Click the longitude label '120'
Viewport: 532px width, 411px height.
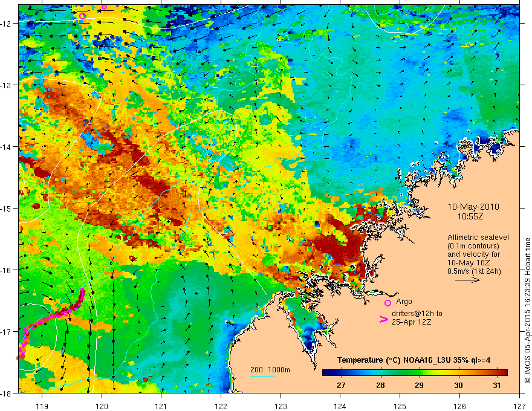click(x=102, y=406)
